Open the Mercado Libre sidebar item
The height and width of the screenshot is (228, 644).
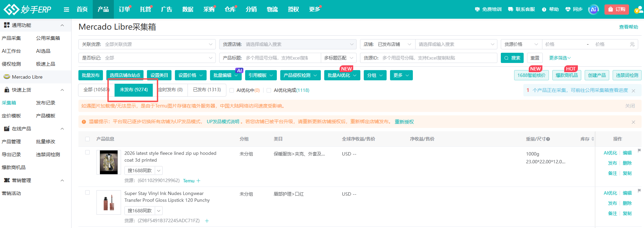(x=27, y=77)
